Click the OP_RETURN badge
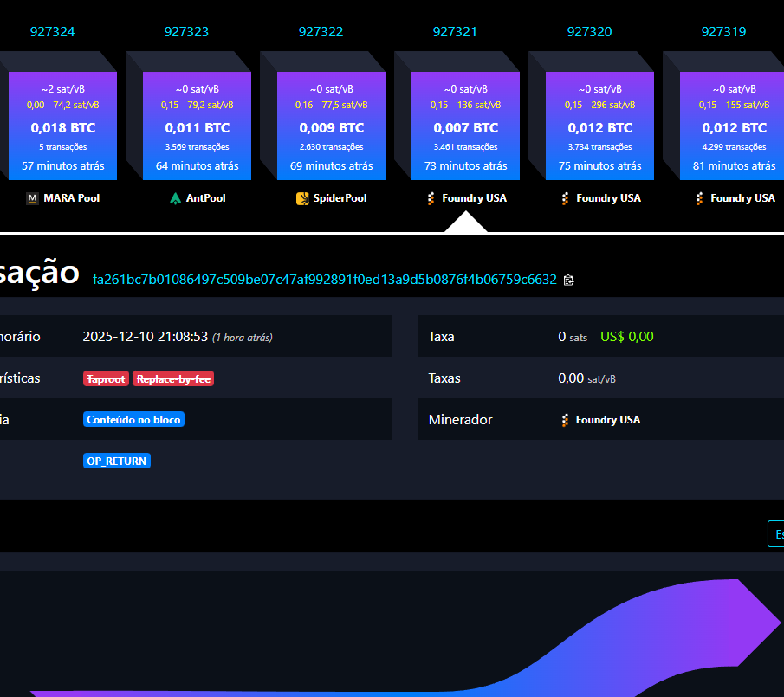 tap(117, 461)
